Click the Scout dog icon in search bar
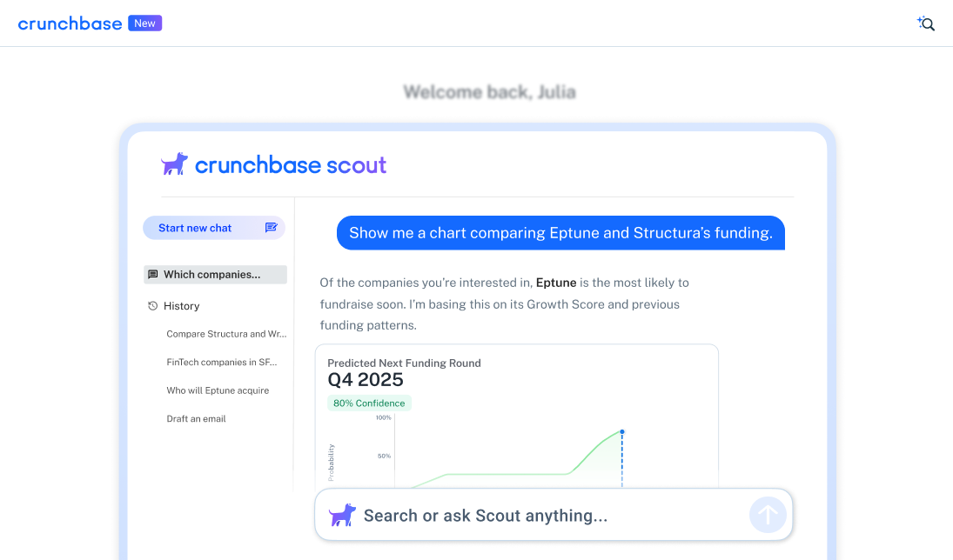The width and height of the screenshot is (953, 560). click(342, 515)
